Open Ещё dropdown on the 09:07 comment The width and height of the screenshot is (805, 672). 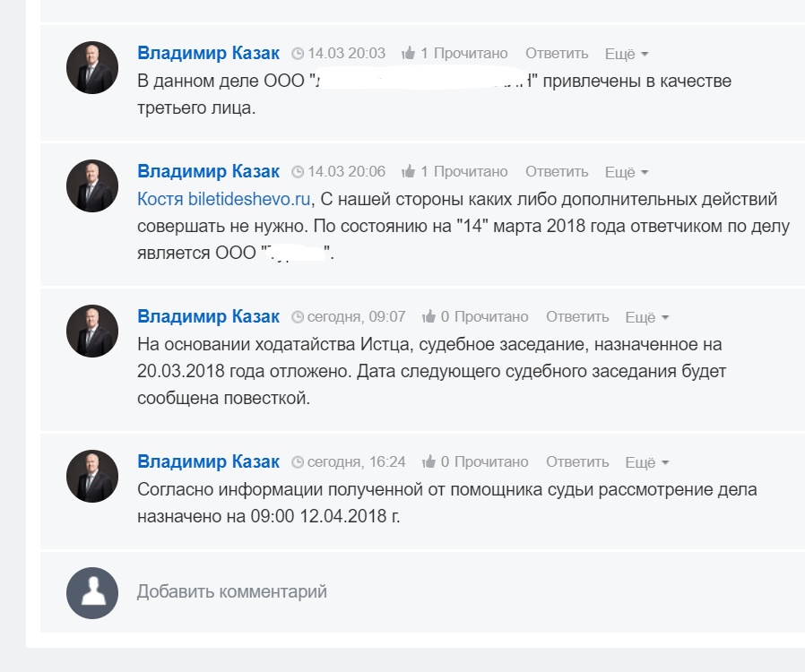(646, 318)
